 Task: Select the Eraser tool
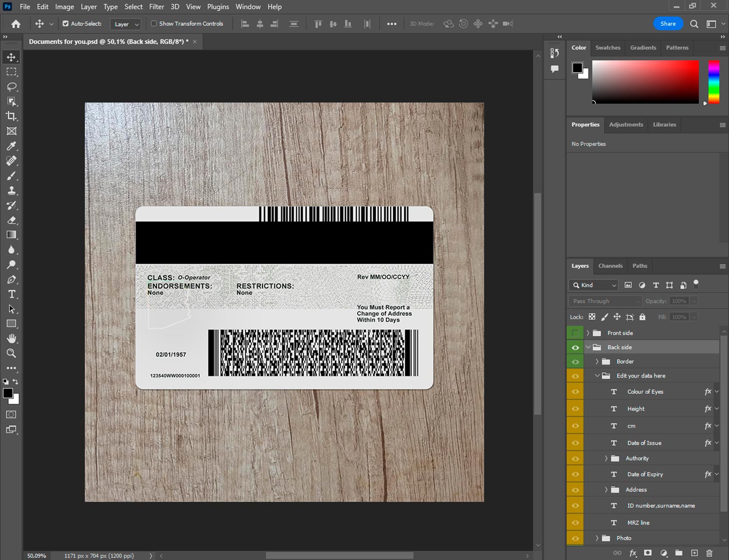click(11, 220)
